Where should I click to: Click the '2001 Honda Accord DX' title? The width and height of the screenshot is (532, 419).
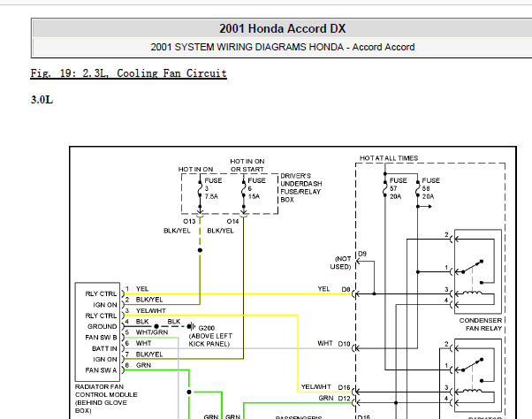pos(282,28)
